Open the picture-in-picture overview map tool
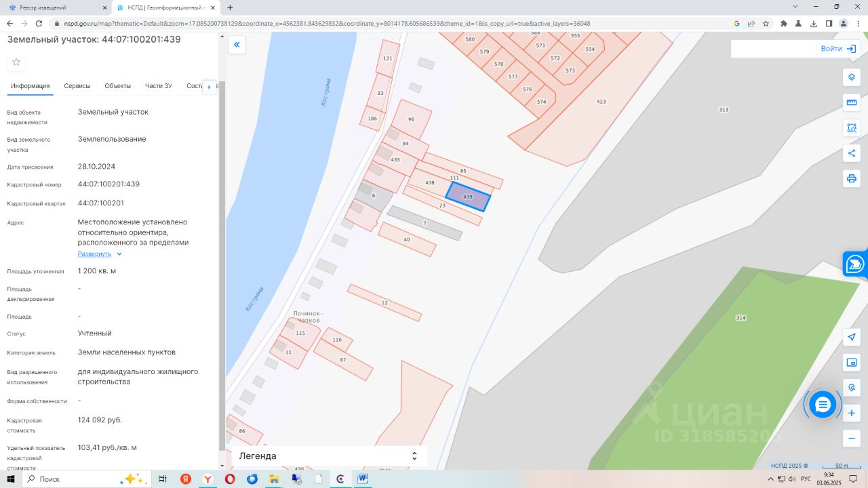868x488 pixels. (x=852, y=363)
